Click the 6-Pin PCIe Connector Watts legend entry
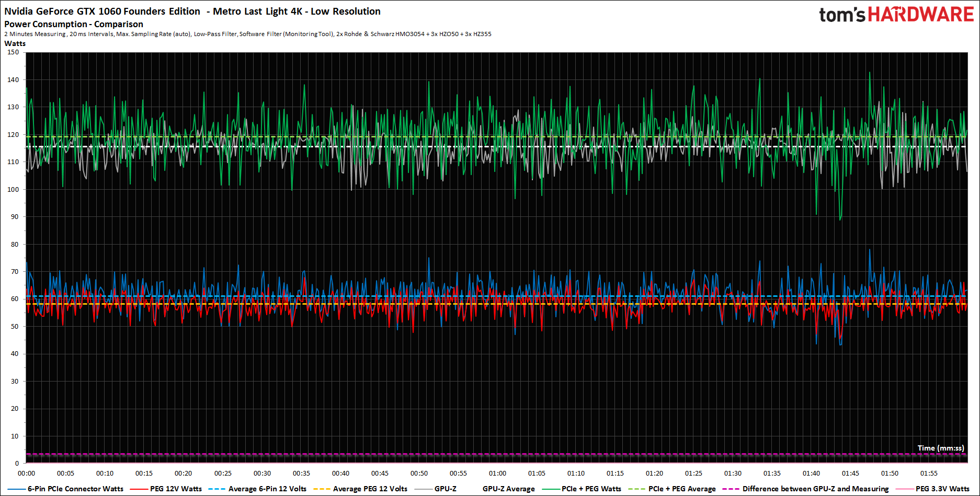The image size is (980, 496). (66, 489)
